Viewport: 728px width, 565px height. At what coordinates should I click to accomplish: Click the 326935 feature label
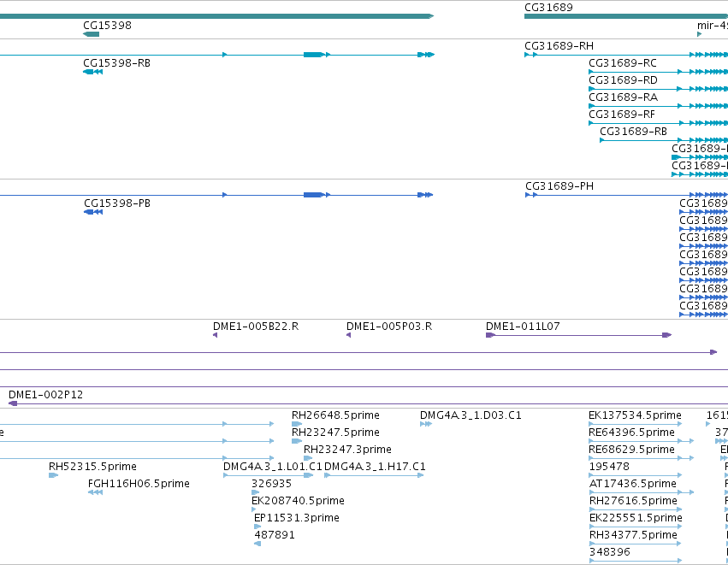[271, 484]
